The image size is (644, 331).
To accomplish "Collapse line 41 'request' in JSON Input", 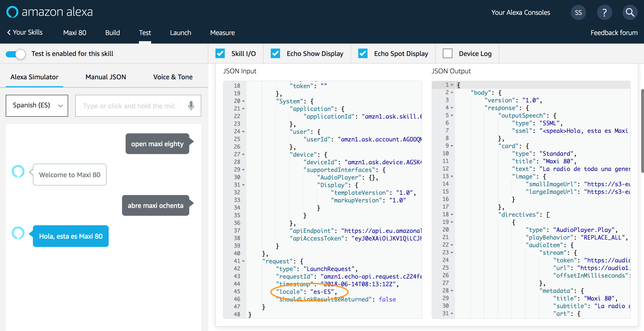I will pyautogui.click(x=243, y=261).
